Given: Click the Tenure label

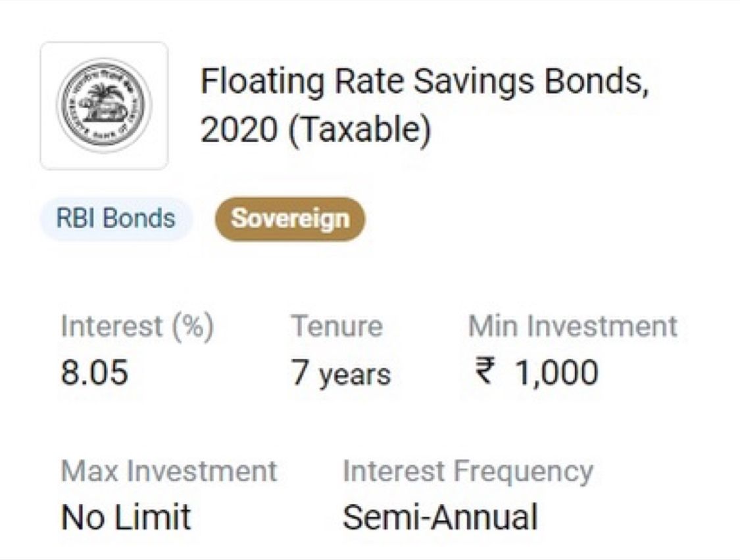Looking at the screenshot, I should pos(337,327).
